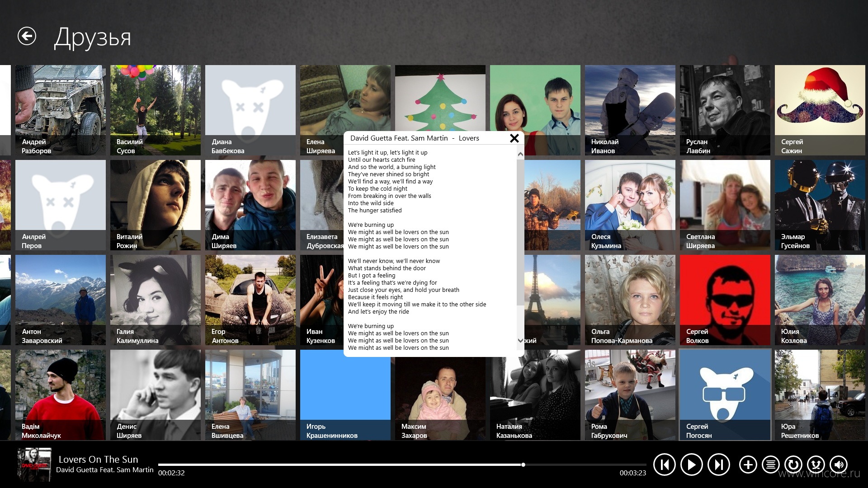Screen dimensions: 868x488
Task: Open friend Юлия Козлова
Action: pos(820,300)
